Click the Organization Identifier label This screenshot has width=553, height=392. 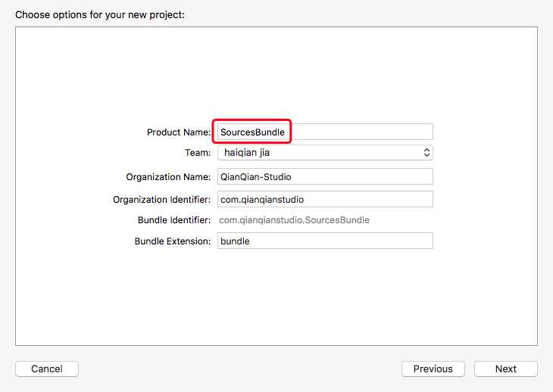click(162, 200)
